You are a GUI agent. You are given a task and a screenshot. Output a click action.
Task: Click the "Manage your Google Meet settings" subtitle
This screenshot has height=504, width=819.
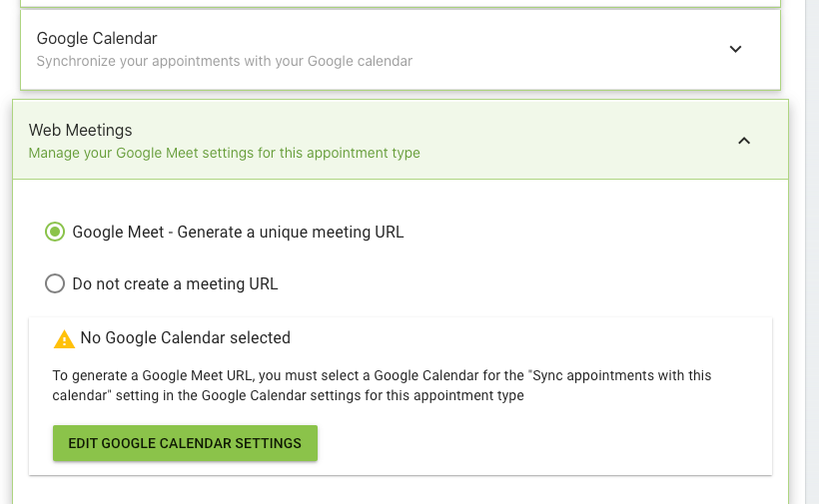(x=224, y=153)
